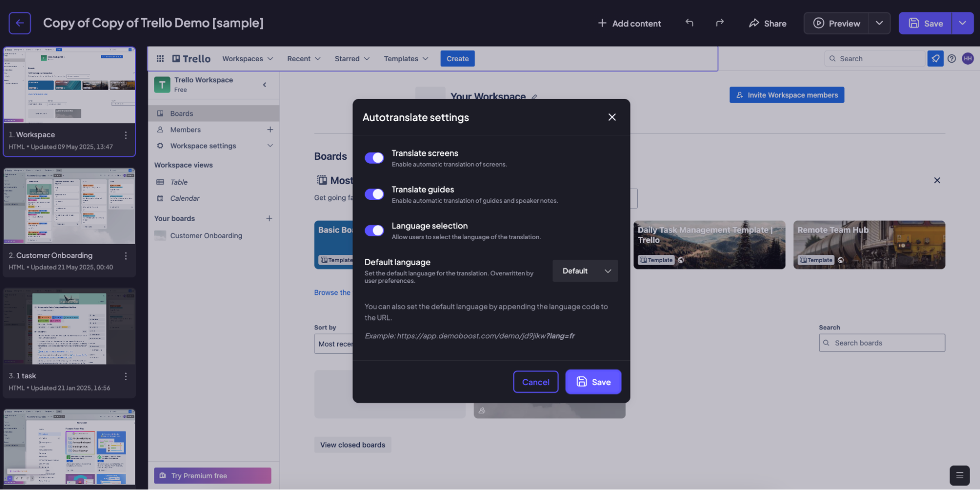Open options menu for 1 task screen

[126, 376]
